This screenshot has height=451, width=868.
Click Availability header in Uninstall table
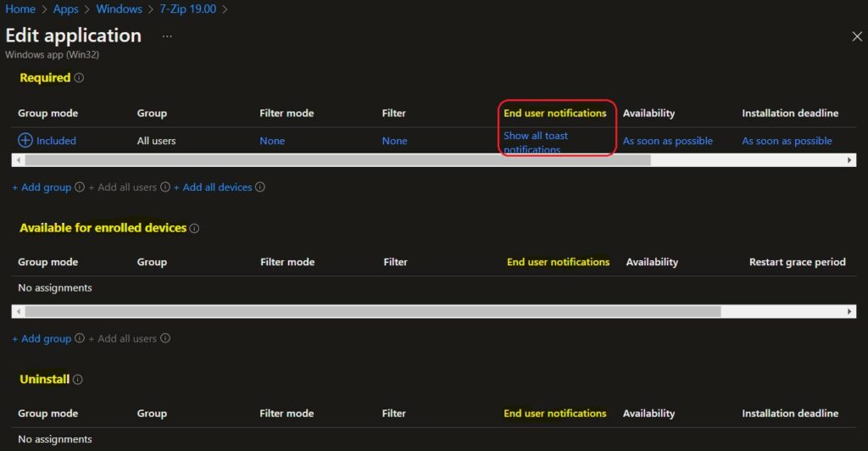tap(648, 414)
